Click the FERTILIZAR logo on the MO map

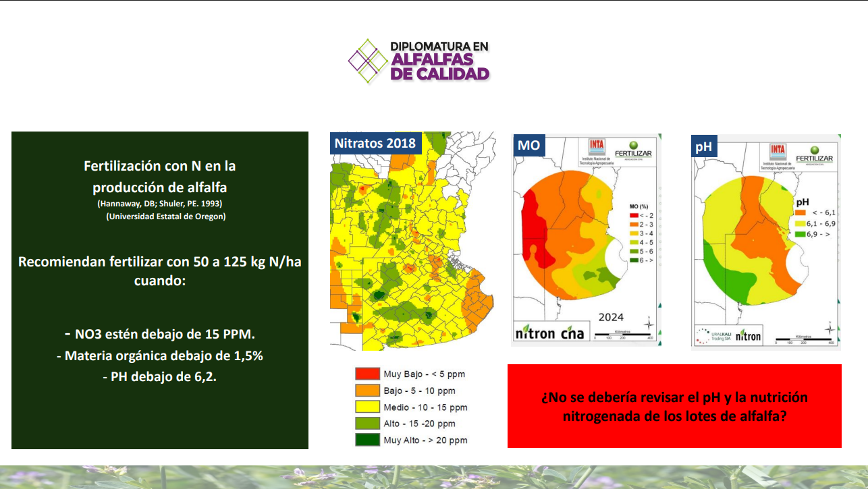632,150
